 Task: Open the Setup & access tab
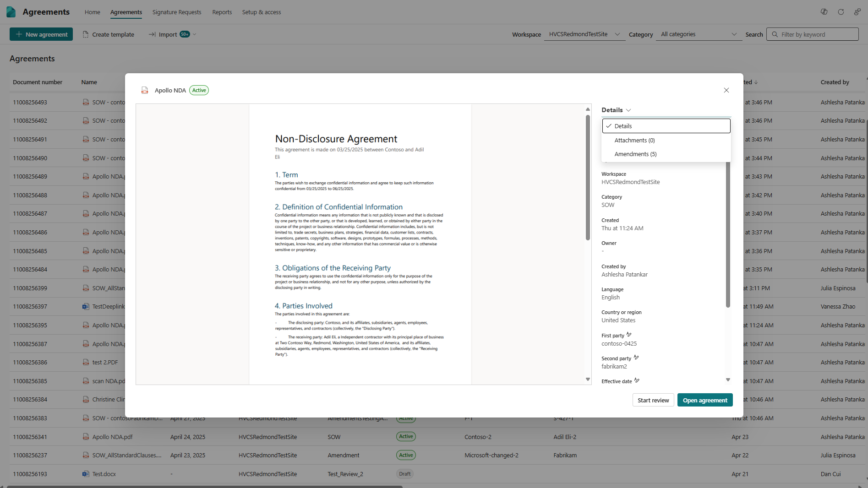pos(262,12)
